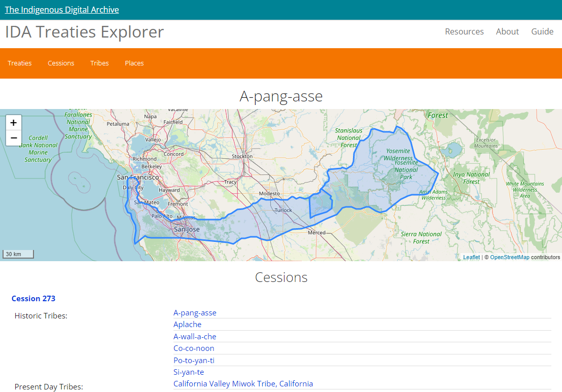Open the Guide page
562x392 pixels.
point(542,31)
